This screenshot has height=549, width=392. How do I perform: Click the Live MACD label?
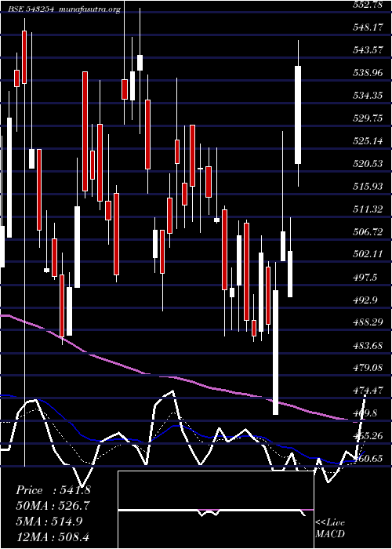tap(330, 529)
